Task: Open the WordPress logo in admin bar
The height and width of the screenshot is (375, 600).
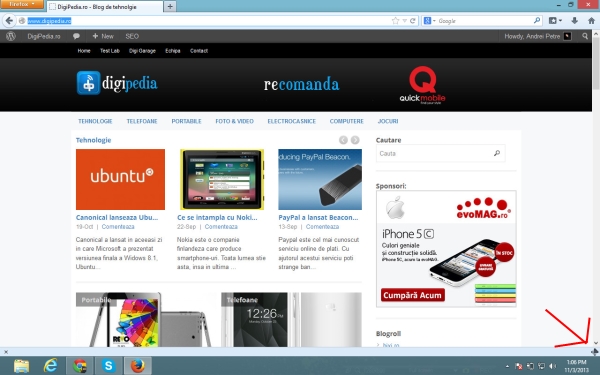Action: (x=11, y=36)
